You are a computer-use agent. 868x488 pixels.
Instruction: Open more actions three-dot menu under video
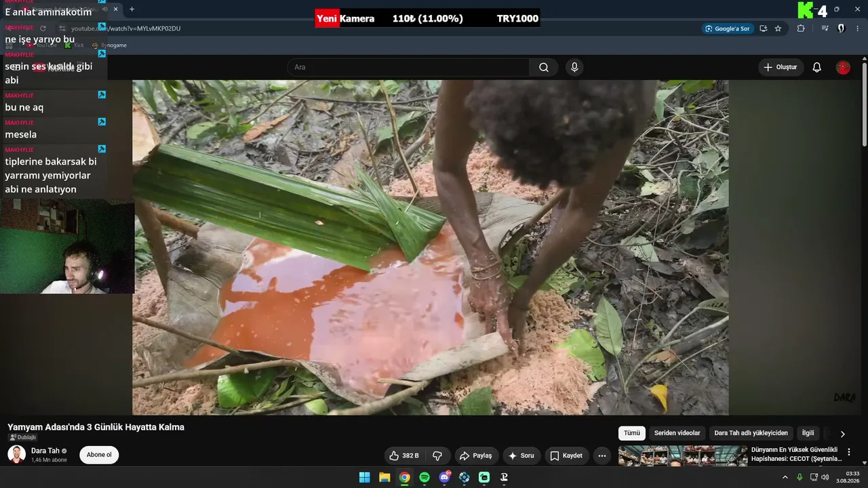pyautogui.click(x=602, y=455)
